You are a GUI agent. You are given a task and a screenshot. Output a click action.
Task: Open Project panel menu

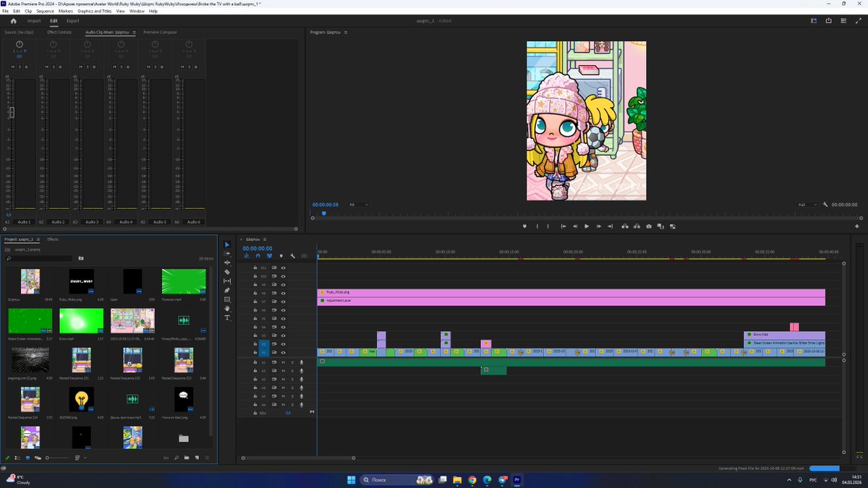38,239
